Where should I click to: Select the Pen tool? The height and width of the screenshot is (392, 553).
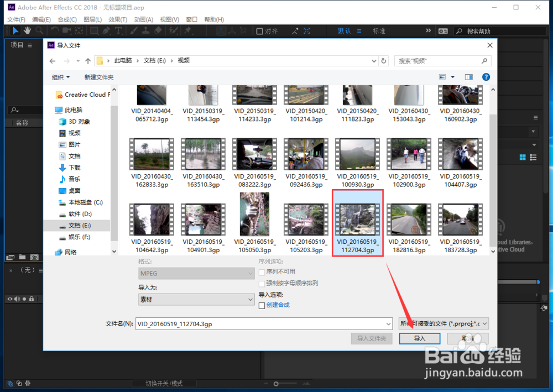[105, 30]
